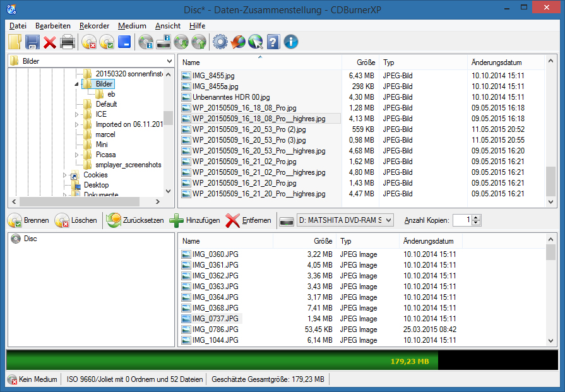This screenshot has height=392, width=565.
Task: Click the drive icon beside the recorder dropdown
Action: [287, 220]
